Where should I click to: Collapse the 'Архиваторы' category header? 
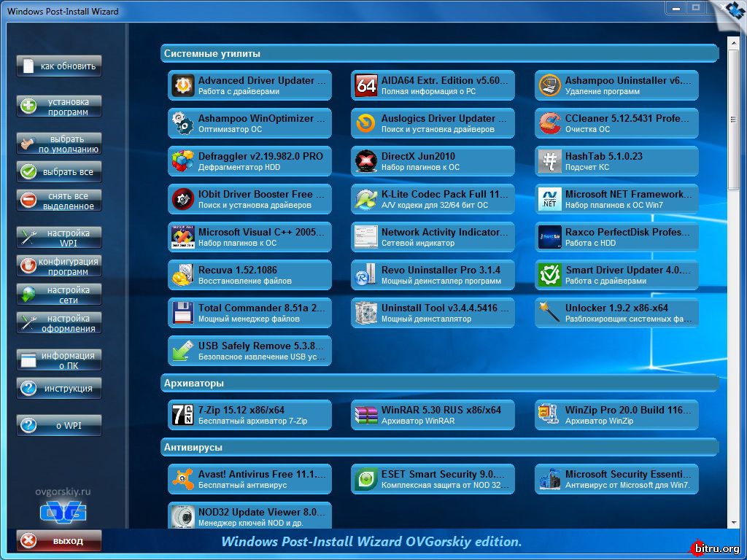[x=439, y=383]
